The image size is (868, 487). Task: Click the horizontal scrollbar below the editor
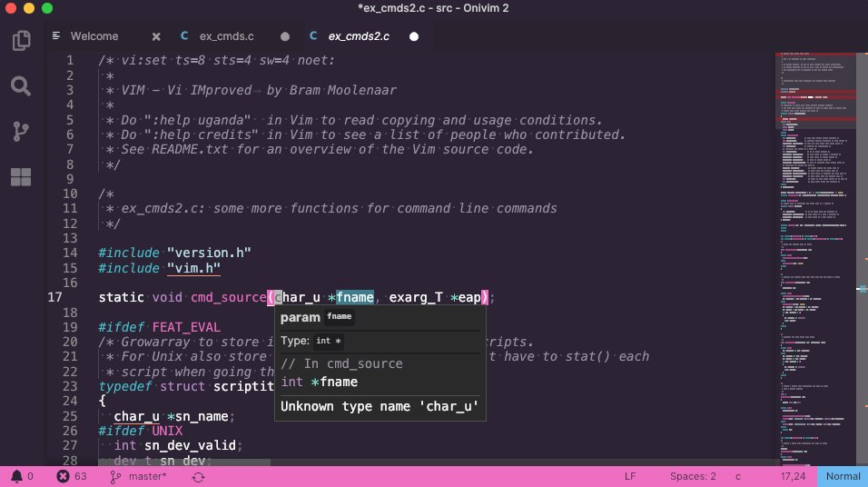[x=184, y=462]
